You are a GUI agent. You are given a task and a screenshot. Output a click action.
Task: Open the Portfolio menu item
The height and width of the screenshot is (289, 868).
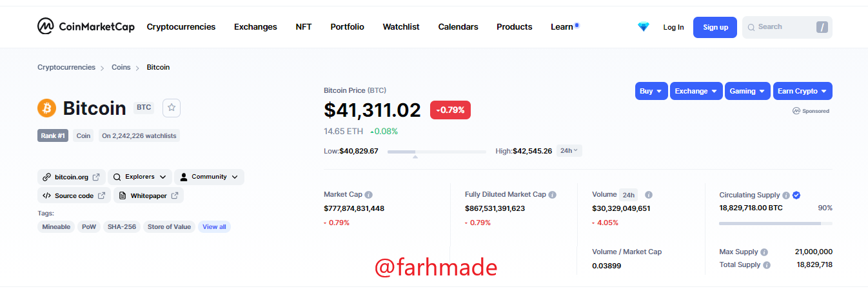347,27
